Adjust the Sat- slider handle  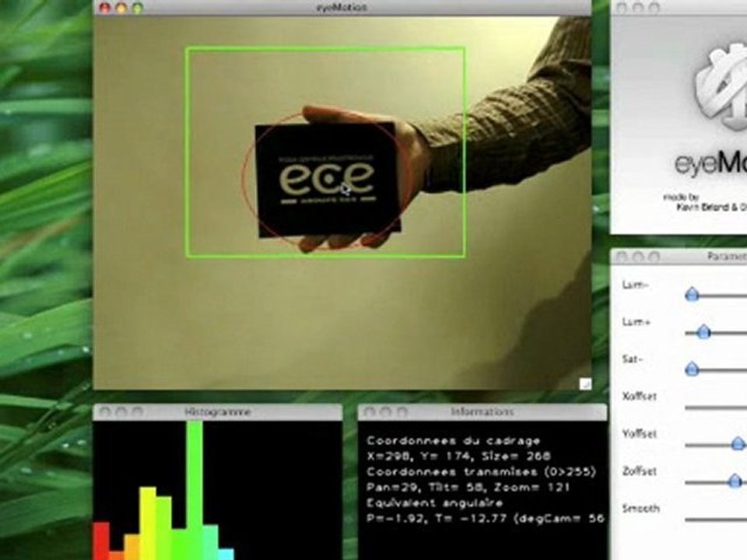pyautogui.click(x=692, y=369)
